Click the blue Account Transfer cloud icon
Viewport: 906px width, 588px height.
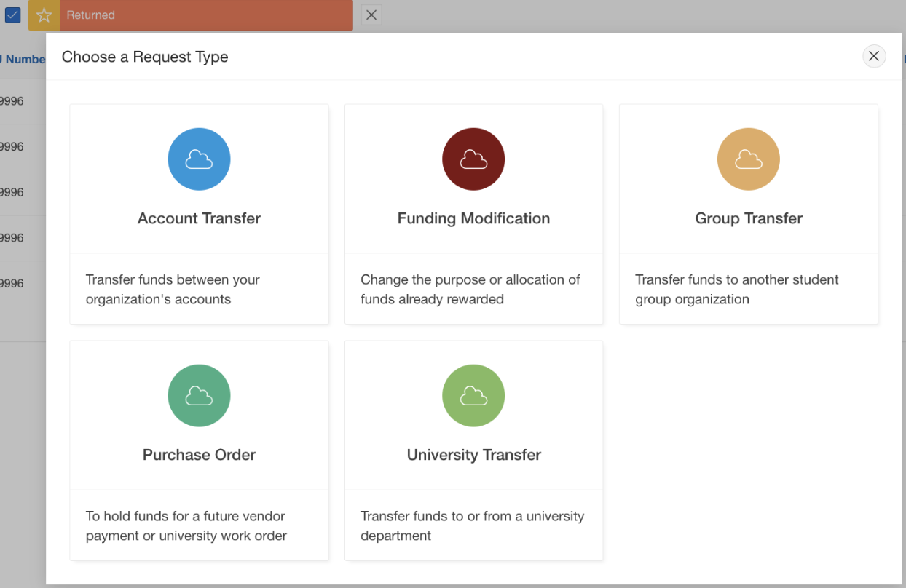[199, 159]
